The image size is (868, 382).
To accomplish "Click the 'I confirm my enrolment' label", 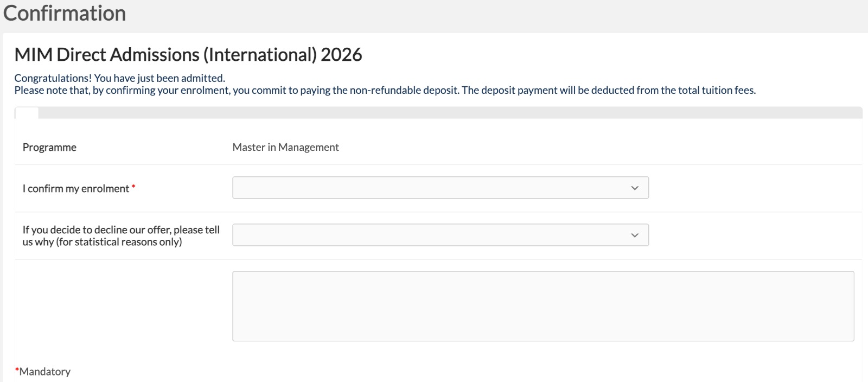I will click(x=76, y=189).
